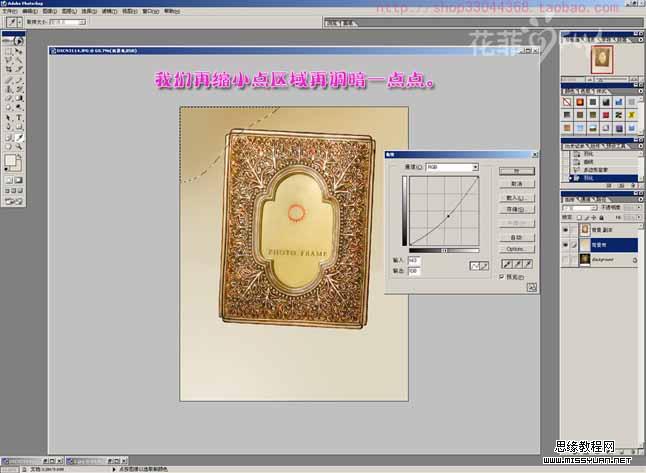Select the Gradient tool

19,98
